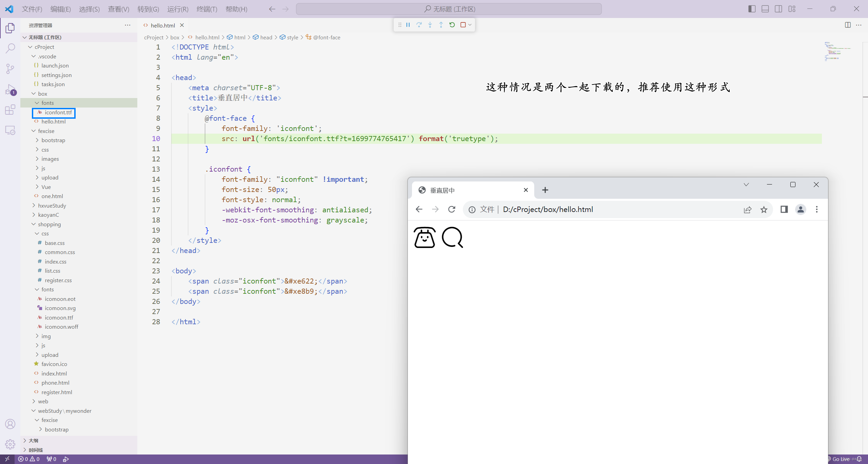
Task: Select the Go Live status bar button
Action: point(841,459)
